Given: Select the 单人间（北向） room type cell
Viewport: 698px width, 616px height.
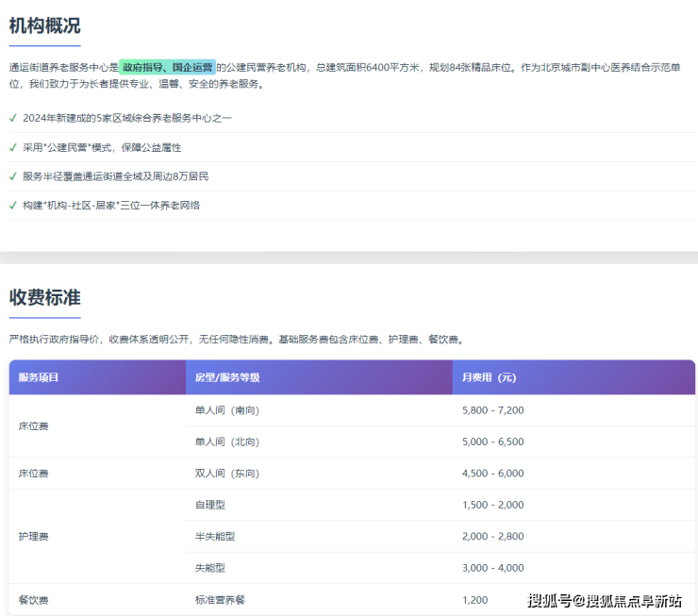Looking at the screenshot, I should point(226,441).
